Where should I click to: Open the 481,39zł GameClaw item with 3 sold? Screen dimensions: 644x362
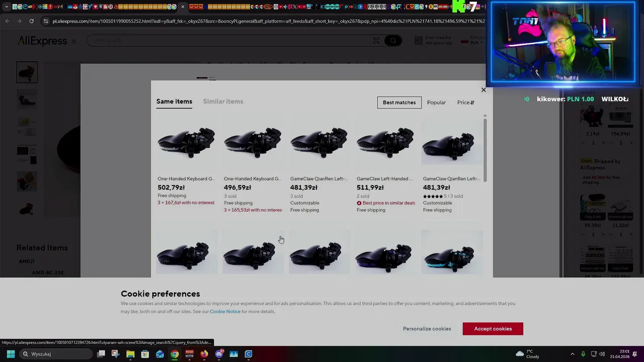click(x=319, y=167)
